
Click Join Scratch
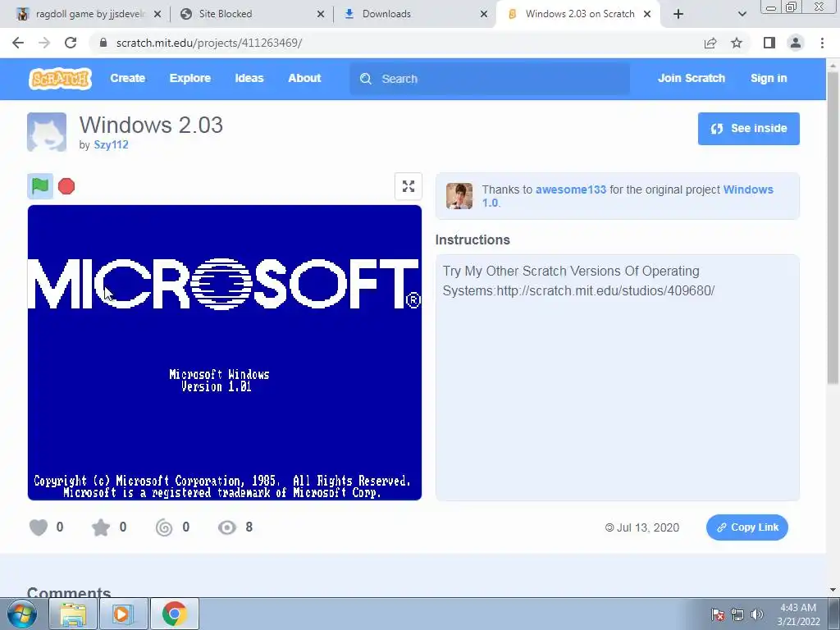(691, 78)
